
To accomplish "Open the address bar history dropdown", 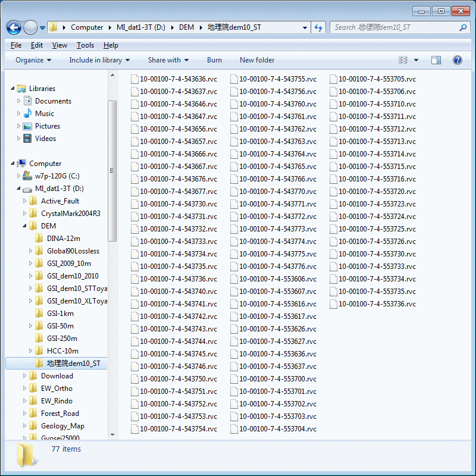I will (x=305, y=27).
